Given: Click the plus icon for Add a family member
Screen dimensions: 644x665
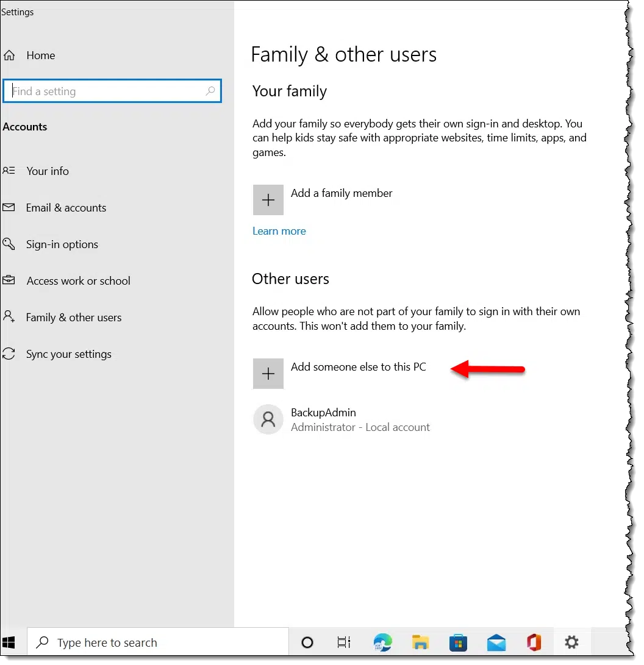Looking at the screenshot, I should click(268, 200).
